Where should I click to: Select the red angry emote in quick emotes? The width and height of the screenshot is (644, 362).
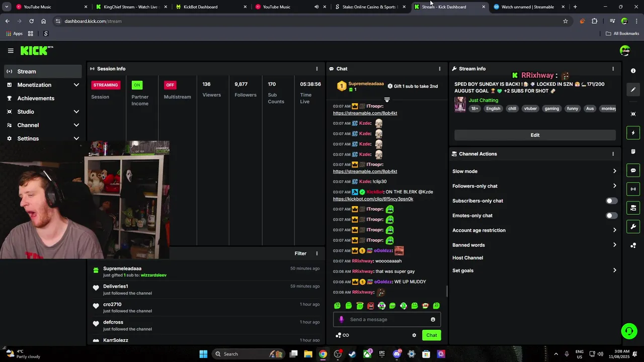click(x=371, y=306)
